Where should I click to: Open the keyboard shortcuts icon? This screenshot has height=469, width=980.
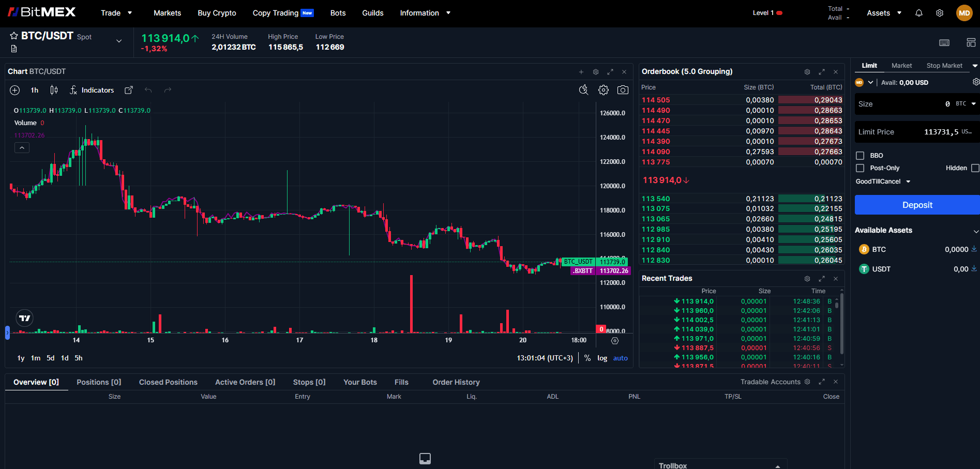point(944,42)
